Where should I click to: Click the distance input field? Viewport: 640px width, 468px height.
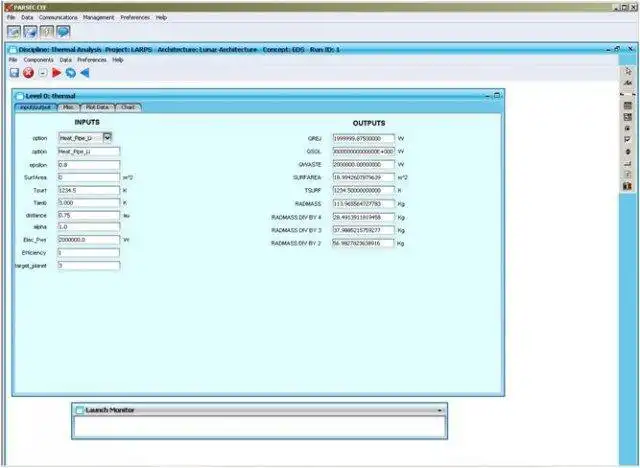pos(89,215)
